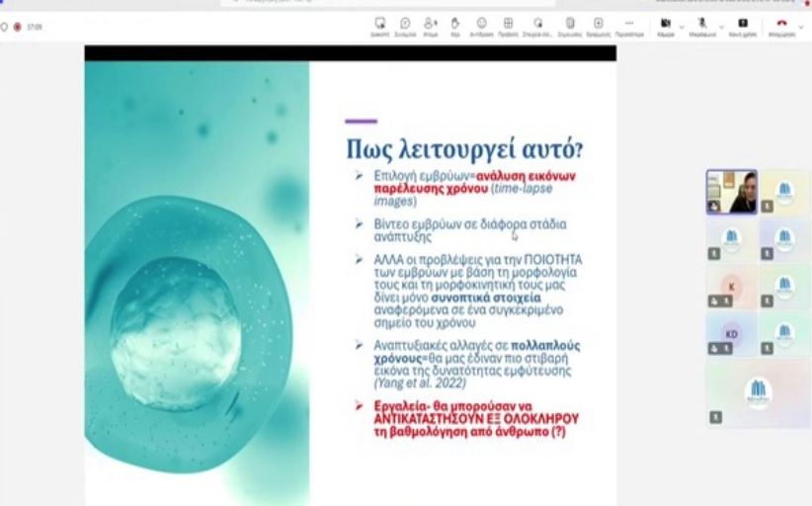Image resolution: width=812 pixels, height=506 pixels.
Task: Change the View (Προβολή) grid layout
Action: coord(508,27)
